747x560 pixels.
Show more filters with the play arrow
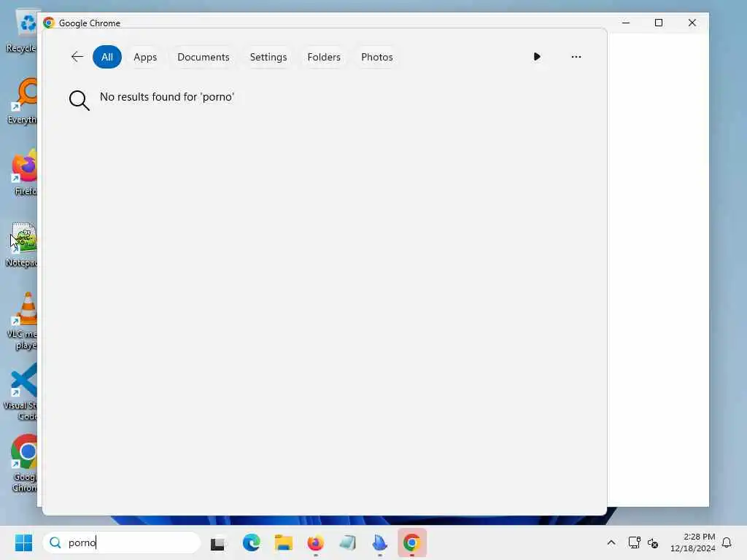tap(537, 57)
